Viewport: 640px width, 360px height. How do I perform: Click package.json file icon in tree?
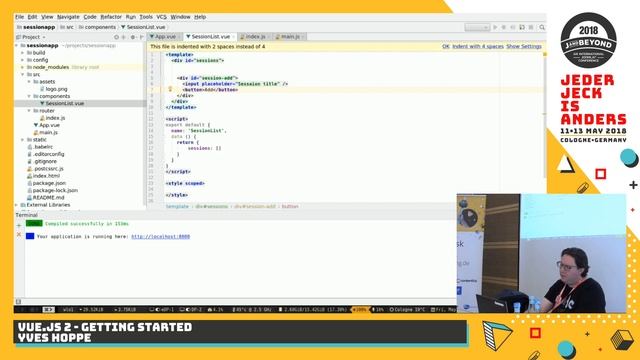pyautogui.click(x=29, y=183)
